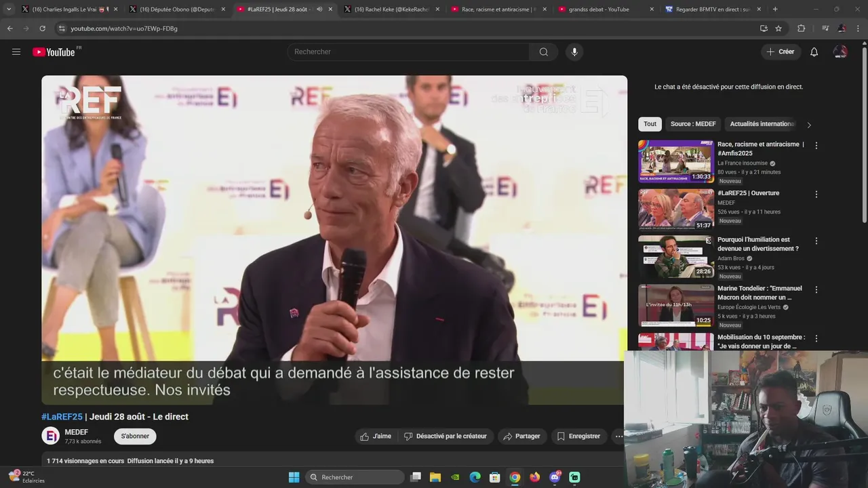The width and height of the screenshot is (868, 488).
Task: Click the install/cast icon in address bar
Action: (x=764, y=28)
